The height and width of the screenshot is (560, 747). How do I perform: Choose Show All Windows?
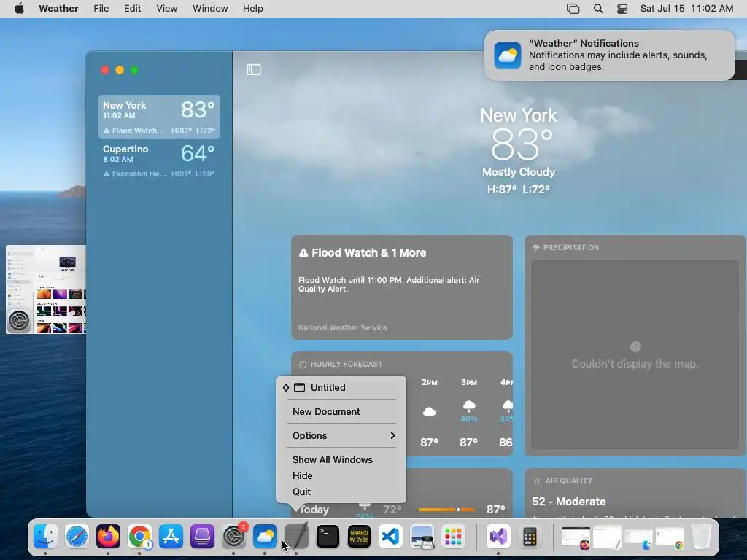(x=341, y=459)
